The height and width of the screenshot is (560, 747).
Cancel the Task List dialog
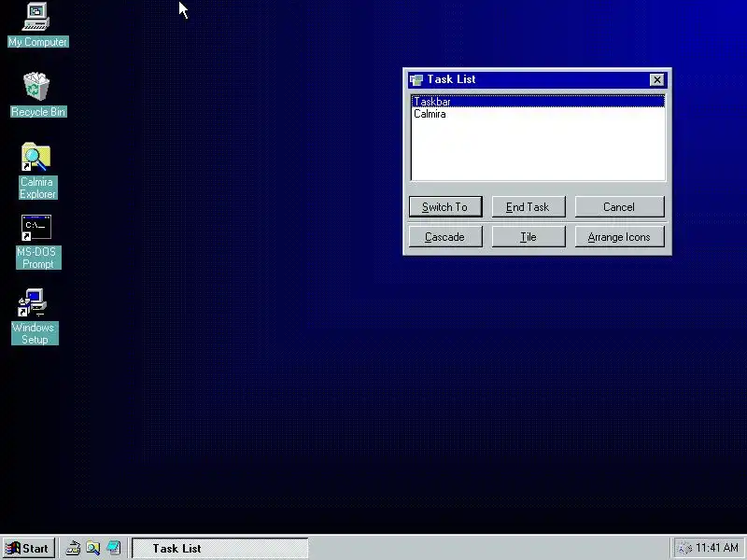[619, 206]
